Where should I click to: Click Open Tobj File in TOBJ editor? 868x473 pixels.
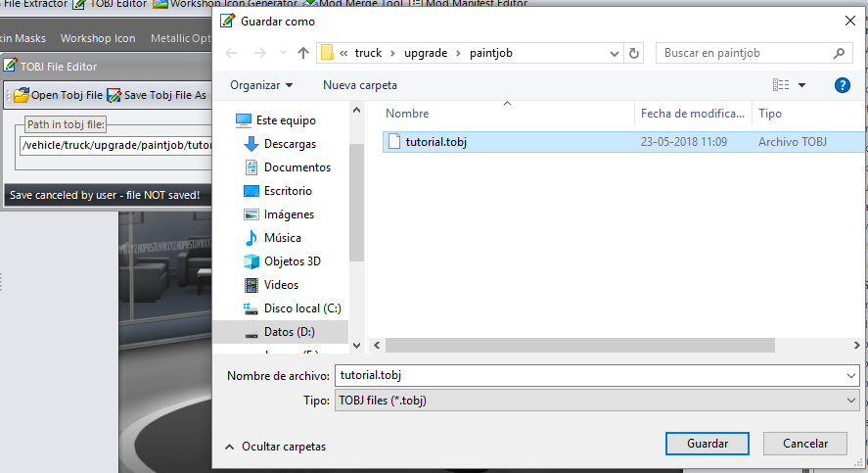point(58,95)
